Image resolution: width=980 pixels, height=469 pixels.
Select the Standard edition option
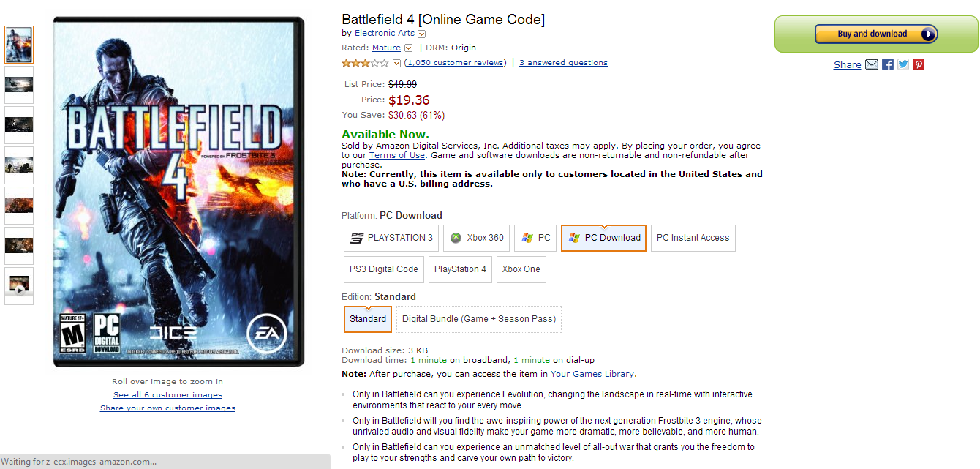[368, 319]
